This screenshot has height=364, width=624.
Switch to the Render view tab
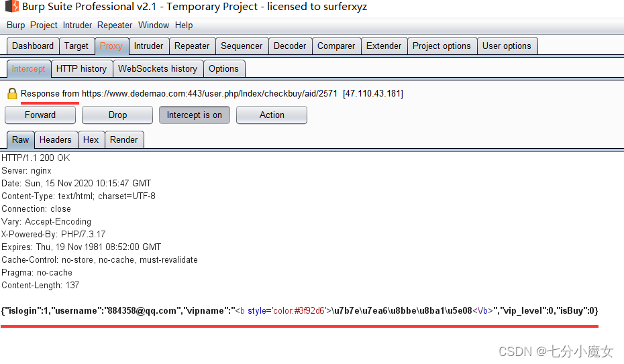tap(123, 140)
